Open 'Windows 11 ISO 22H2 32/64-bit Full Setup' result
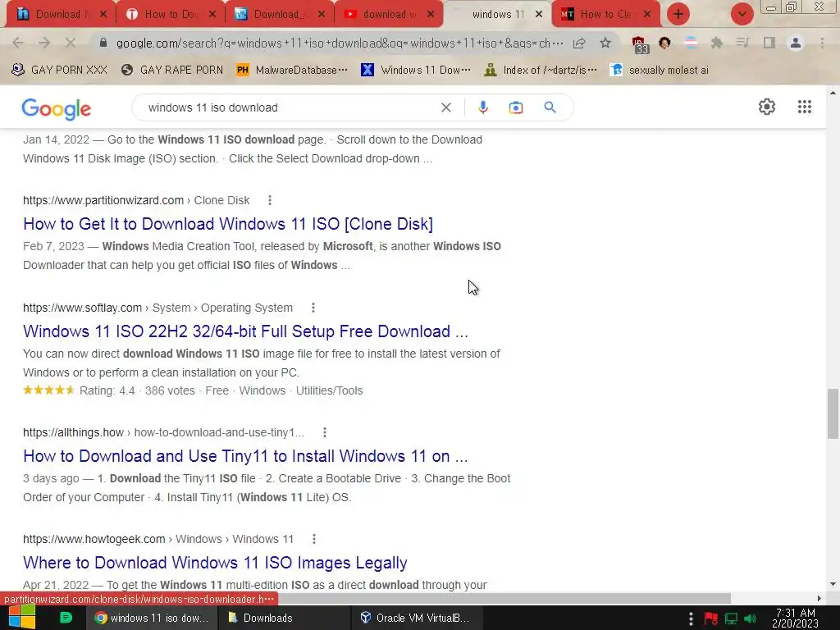The image size is (840, 630). click(x=245, y=331)
